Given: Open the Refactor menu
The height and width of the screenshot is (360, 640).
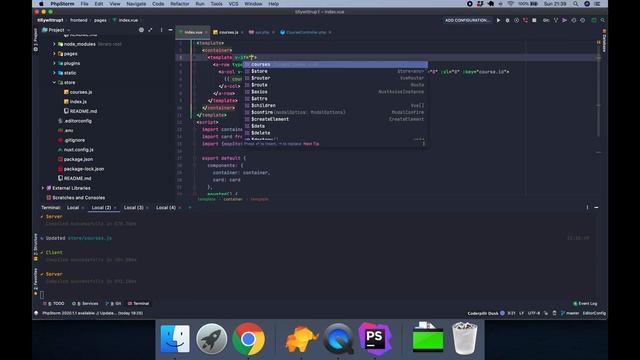Looking at the screenshot, I should 180,4.
